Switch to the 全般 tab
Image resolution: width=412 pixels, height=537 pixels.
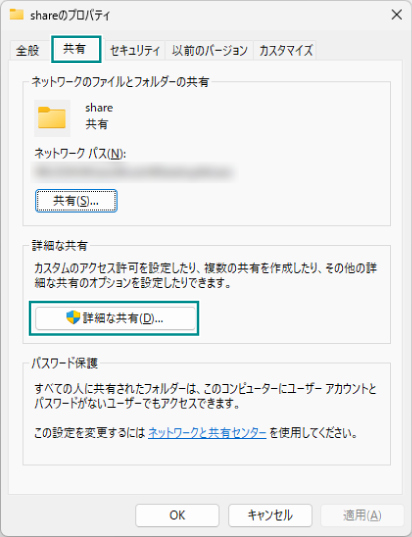click(x=28, y=51)
